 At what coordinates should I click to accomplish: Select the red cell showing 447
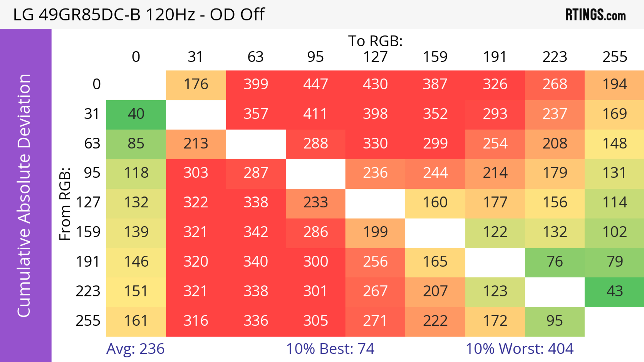point(315,84)
